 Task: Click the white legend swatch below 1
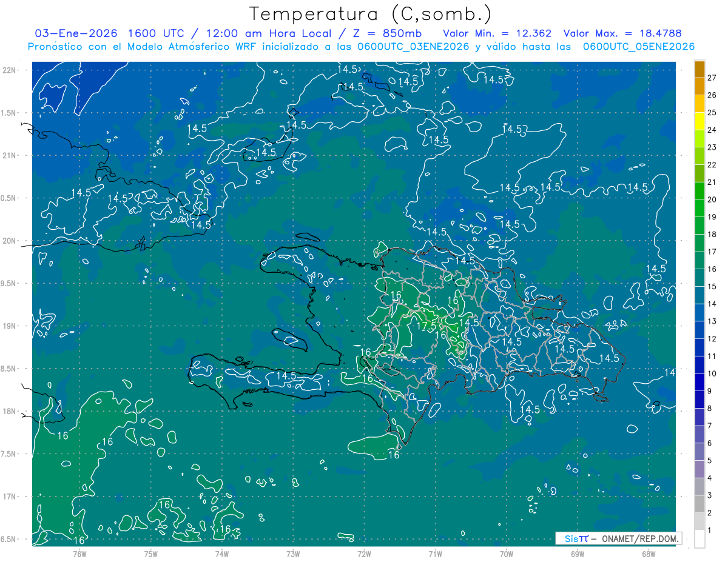coord(699,539)
